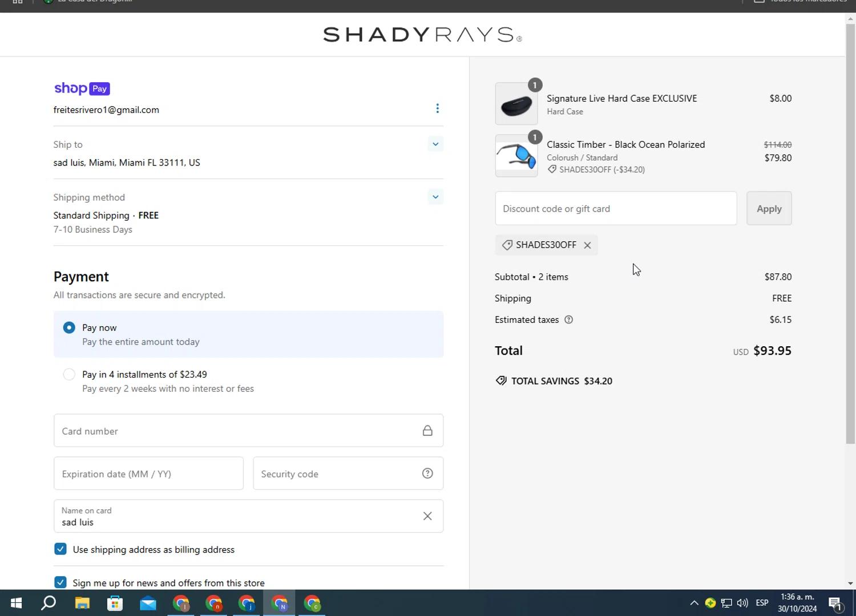Clear the Name on card field
The width and height of the screenshot is (856, 616).
[427, 516]
